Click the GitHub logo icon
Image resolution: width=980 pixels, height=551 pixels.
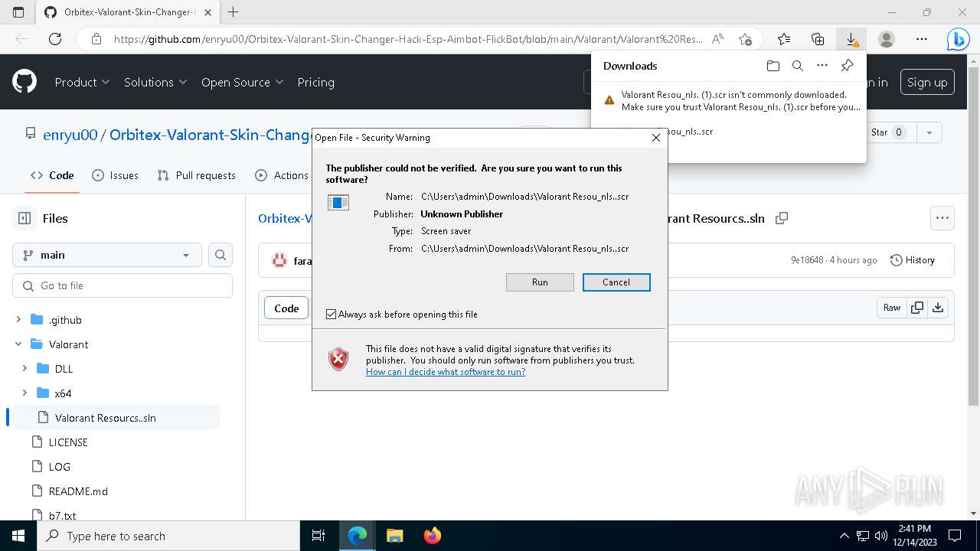pos(24,82)
